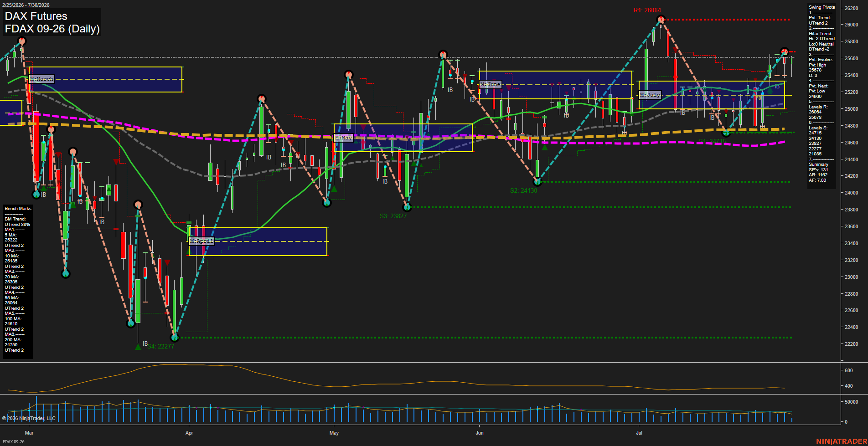Click the M:May monthly range label
Image resolution: width=868 pixels, height=446 pixels.
343,137
